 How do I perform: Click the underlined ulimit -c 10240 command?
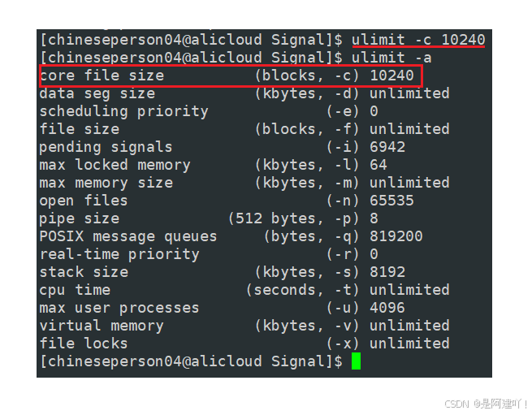point(418,40)
